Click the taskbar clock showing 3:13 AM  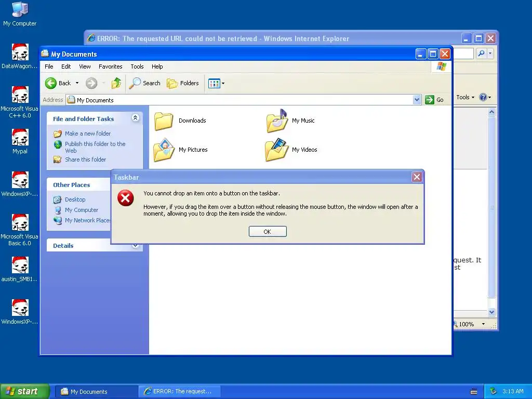tap(513, 391)
